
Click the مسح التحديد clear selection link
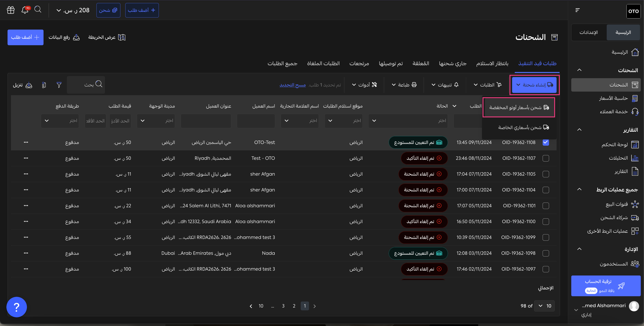click(292, 85)
